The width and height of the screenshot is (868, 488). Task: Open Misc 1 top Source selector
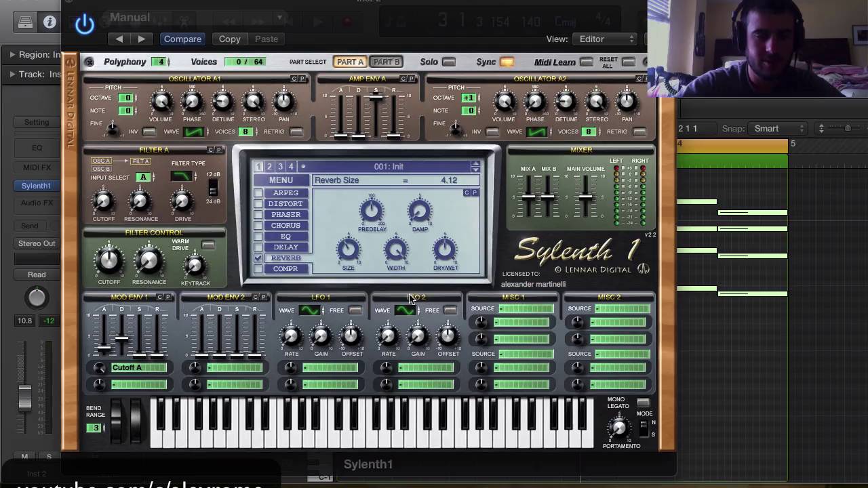[526, 308]
